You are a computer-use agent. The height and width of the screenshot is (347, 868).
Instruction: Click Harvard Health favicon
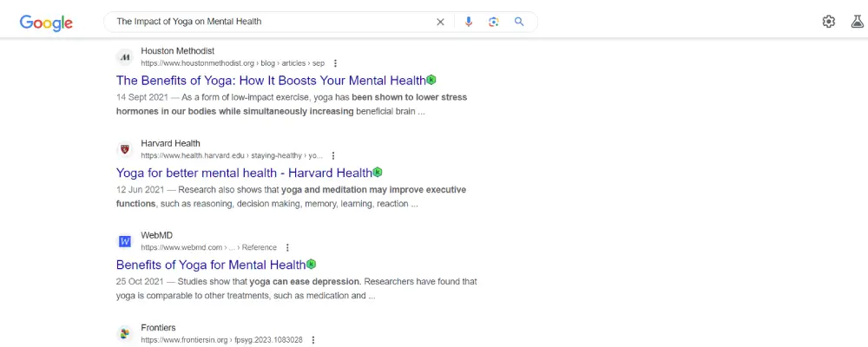click(125, 149)
